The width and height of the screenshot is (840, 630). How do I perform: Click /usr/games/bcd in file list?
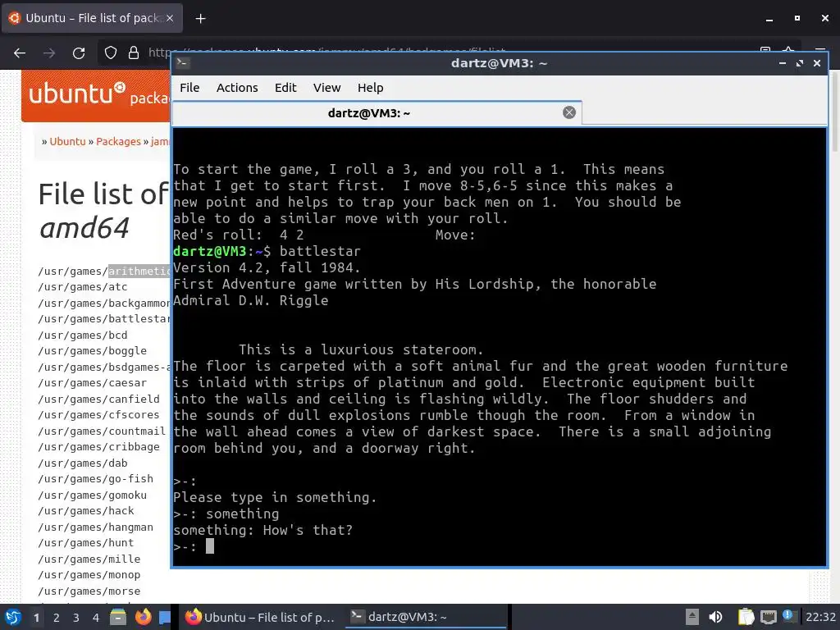point(83,336)
